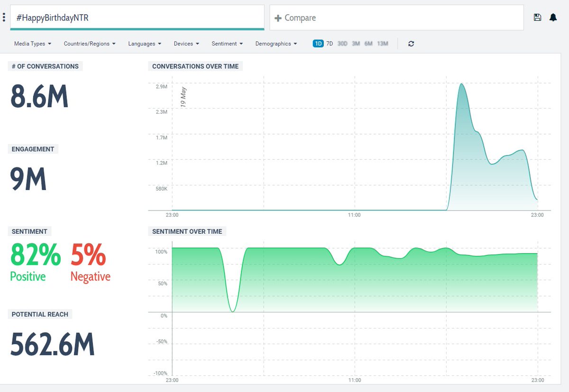Open the Devices filter dropdown
The image size is (569, 392).
tap(186, 44)
